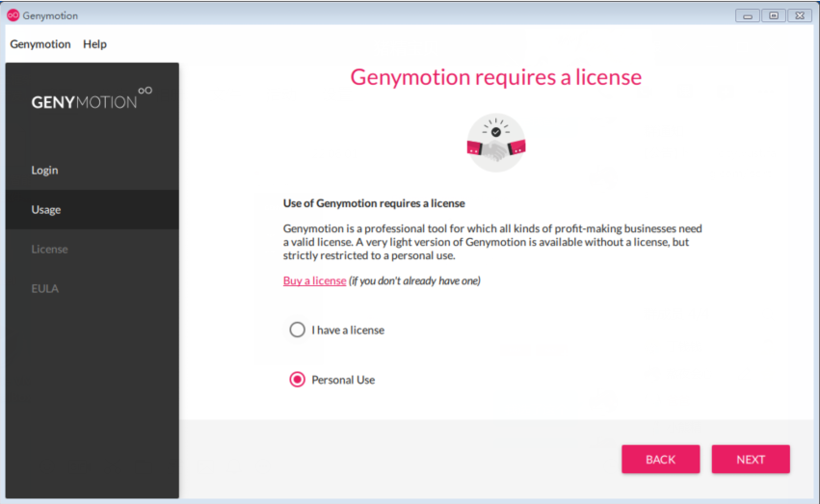
Task: Open the 'Buy a license' link
Action: (314, 280)
